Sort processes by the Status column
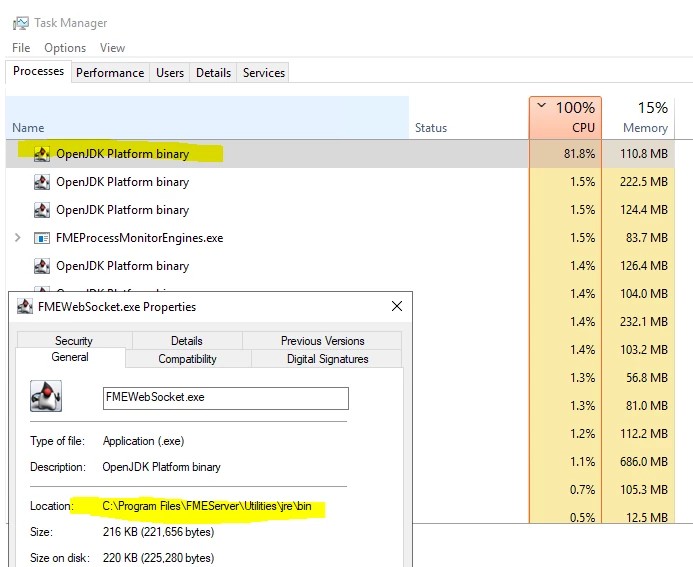The height and width of the screenshot is (567, 693). [x=468, y=118]
